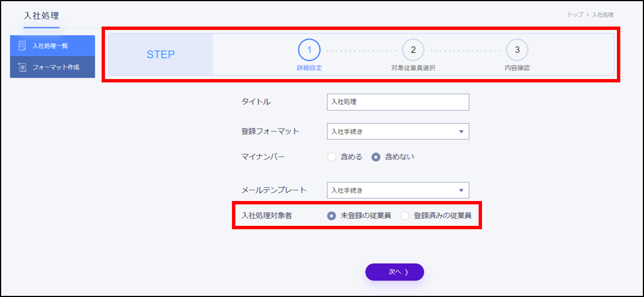Image resolution: width=644 pixels, height=297 pixels.
Task: Click the 入社処理一覧 document icon
Action: click(22, 46)
